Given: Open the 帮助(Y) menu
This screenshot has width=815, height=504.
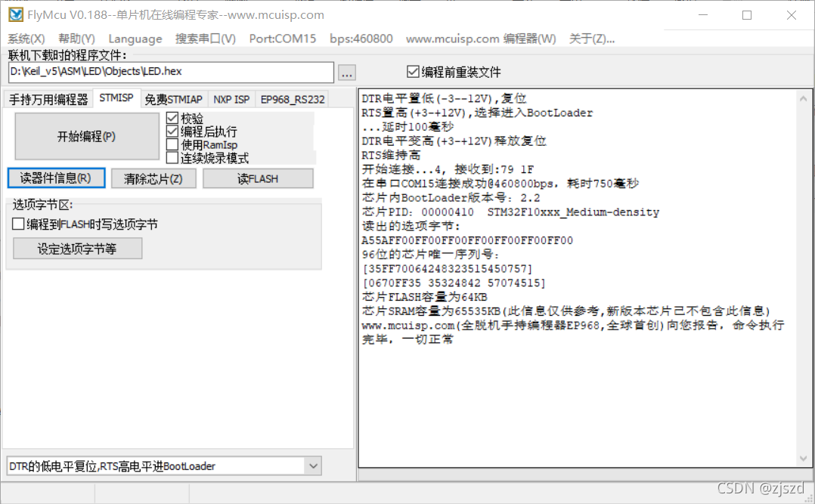Looking at the screenshot, I should pyautogui.click(x=76, y=39).
